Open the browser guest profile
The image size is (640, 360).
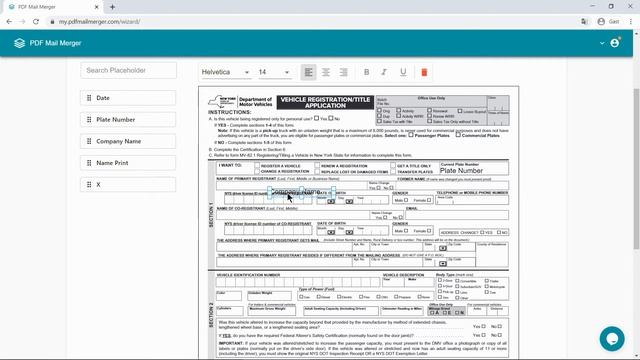609,22
